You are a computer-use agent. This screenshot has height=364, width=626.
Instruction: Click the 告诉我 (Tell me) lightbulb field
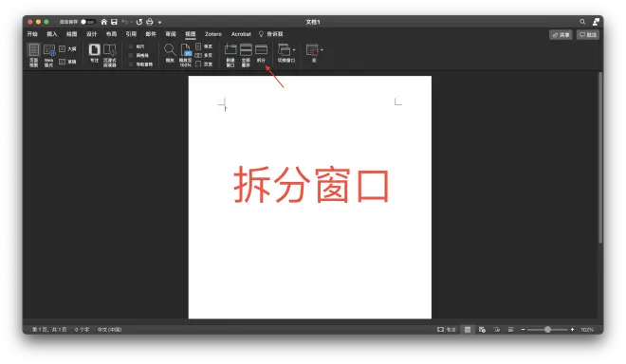tap(271, 34)
